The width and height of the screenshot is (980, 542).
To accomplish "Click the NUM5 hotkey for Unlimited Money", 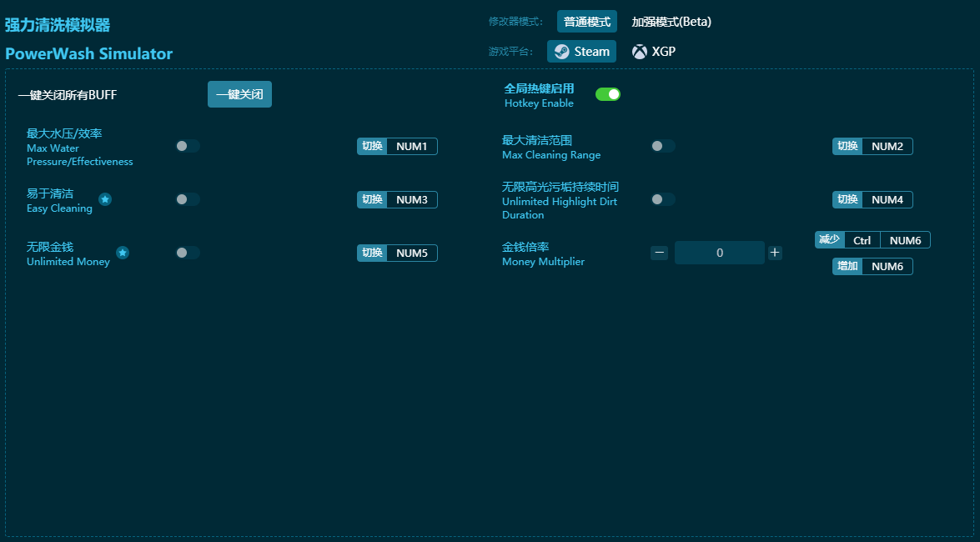I will click(411, 253).
